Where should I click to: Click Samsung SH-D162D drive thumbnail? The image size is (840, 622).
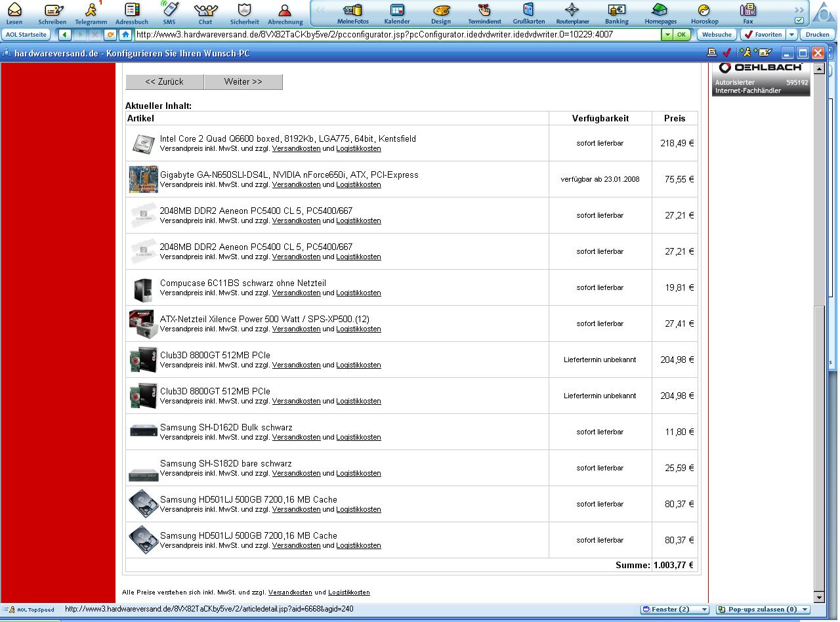pyautogui.click(x=143, y=431)
